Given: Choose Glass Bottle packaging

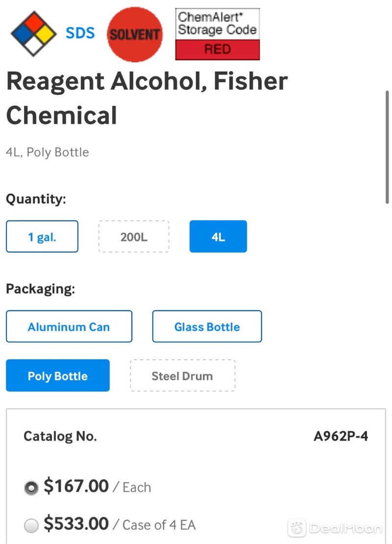Looking at the screenshot, I should click(207, 326).
